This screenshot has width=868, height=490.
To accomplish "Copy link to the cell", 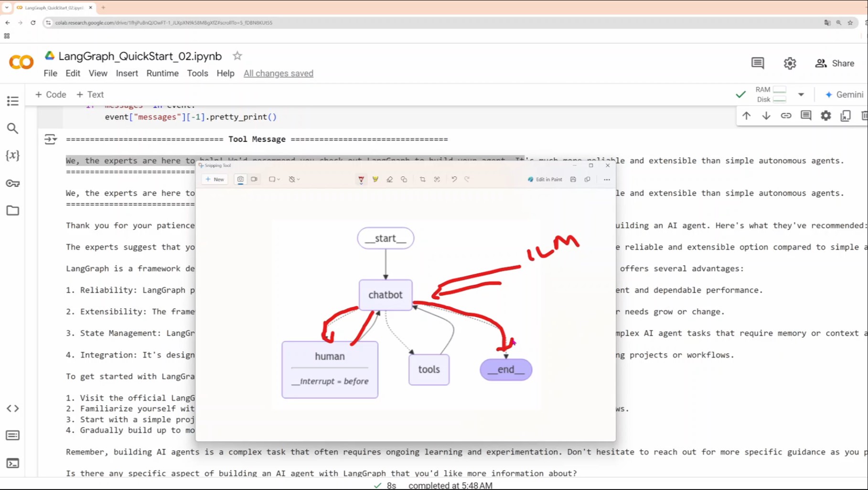I will click(x=786, y=116).
